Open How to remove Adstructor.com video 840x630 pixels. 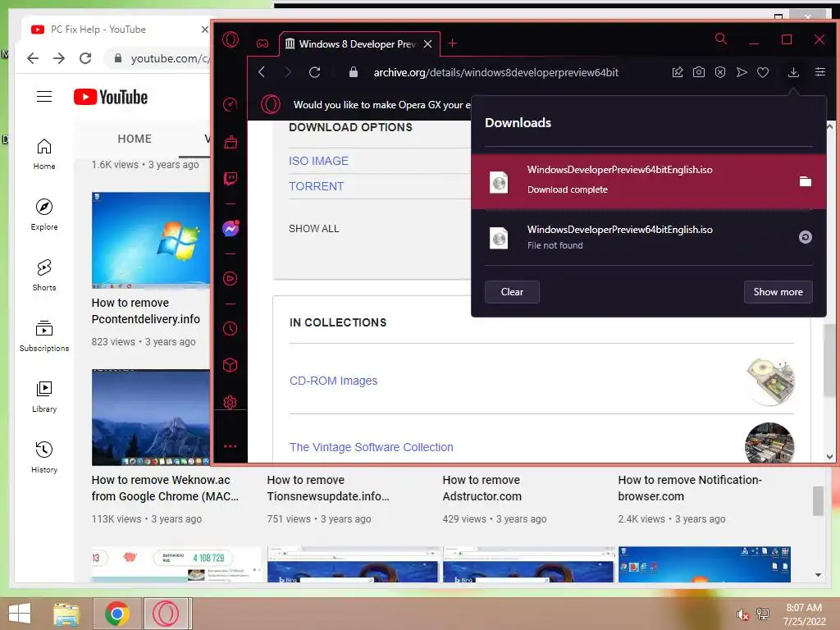click(482, 488)
